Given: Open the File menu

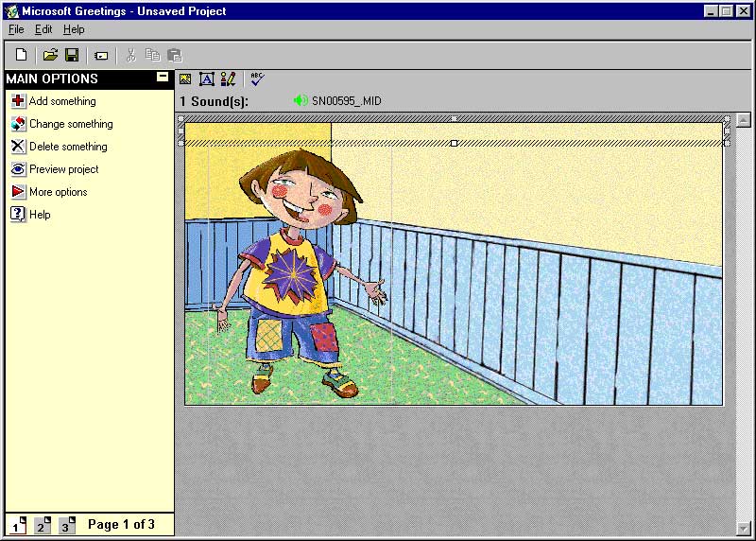Looking at the screenshot, I should [x=16, y=29].
